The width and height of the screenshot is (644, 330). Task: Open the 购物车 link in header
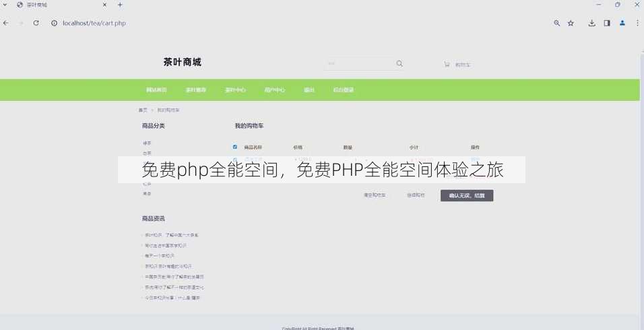pyautogui.click(x=463, y=65)
